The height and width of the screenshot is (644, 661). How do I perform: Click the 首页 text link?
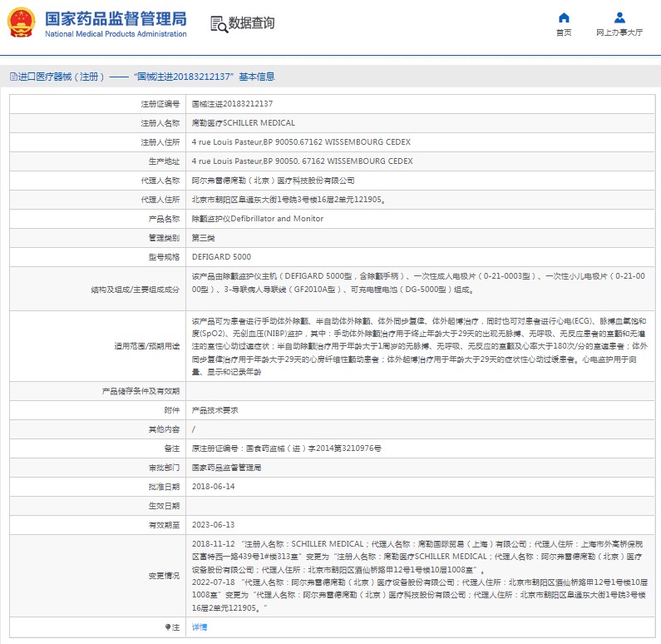[564, 32]
